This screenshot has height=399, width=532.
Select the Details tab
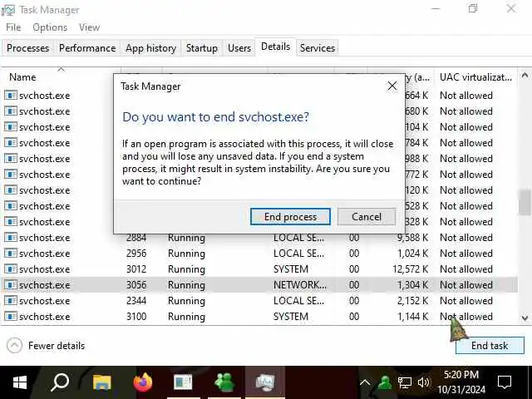pos(275,47)
